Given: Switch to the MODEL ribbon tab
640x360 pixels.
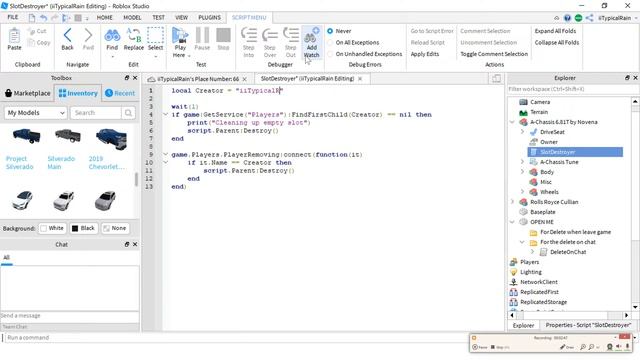Looking at the screenshot, I should click(132, 18).
